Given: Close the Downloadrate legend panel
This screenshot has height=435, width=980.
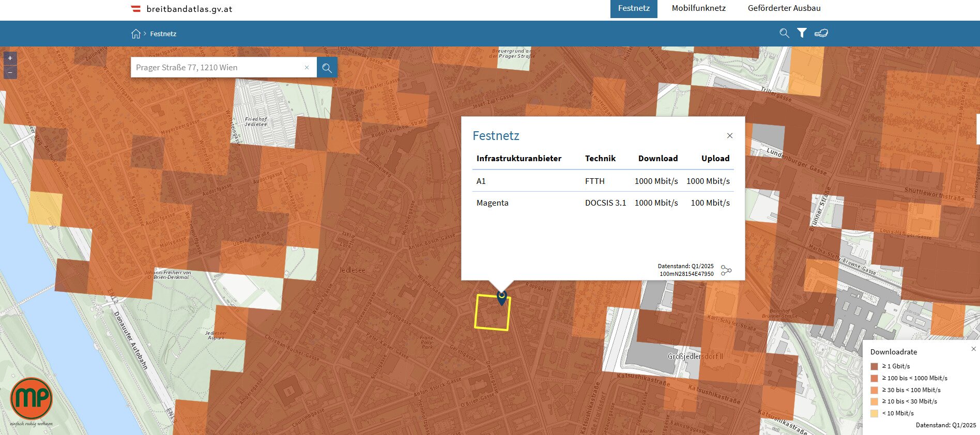Looking at the screenshot, I should pyautogui.click(x=973, y=349).
